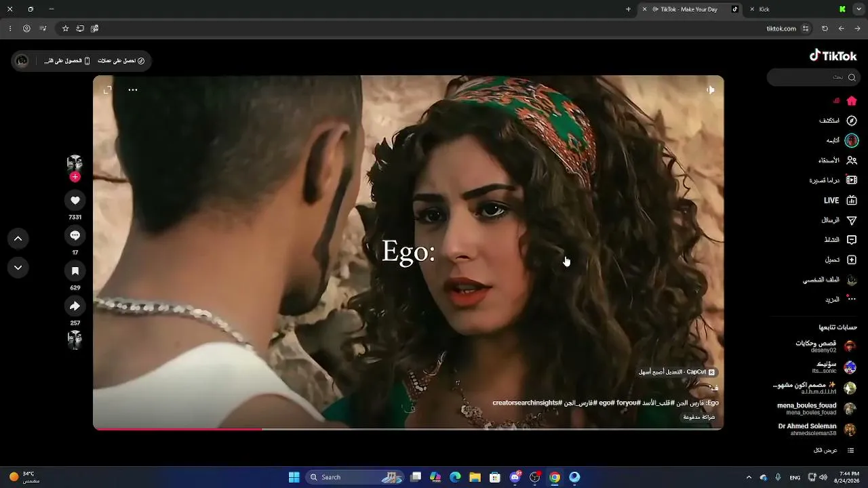Viewport: 868px width, 488px height.
Task: Focus the TikTok search field
Action: pyautogui.click(x=813, y=77)
